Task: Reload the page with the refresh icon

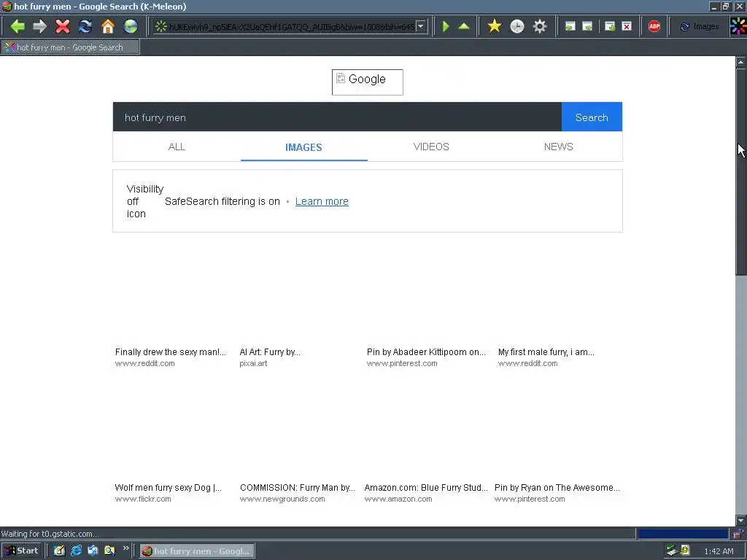Action: click(85, 26)
